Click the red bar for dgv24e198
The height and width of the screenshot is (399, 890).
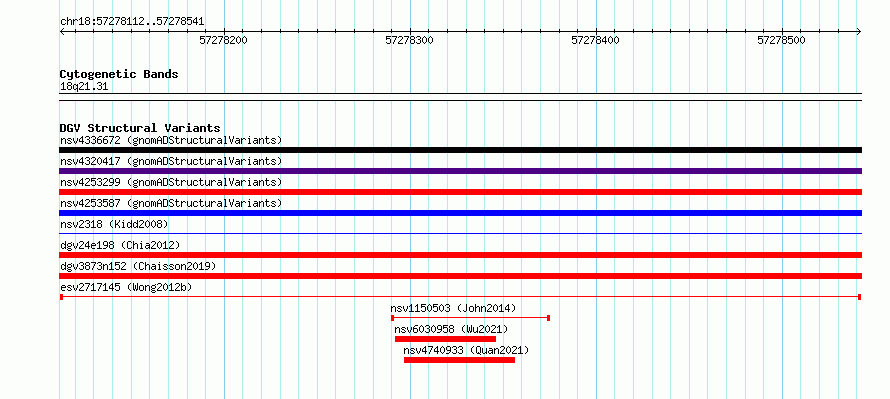click(460, 255)
